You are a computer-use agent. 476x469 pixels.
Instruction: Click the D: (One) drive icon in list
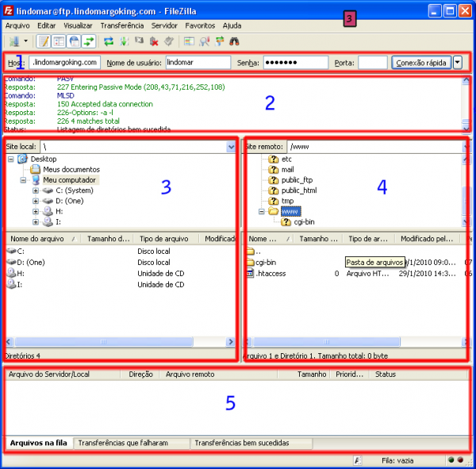pyautogui.click(x=11, y=262)
